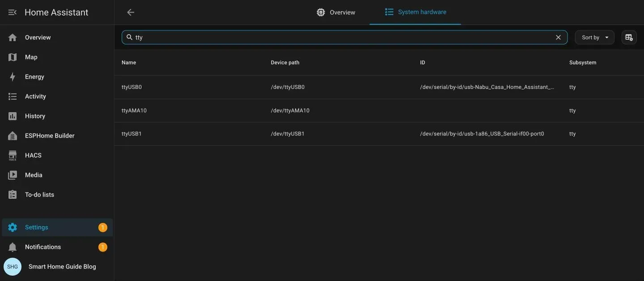Open the Energy lightning bolt icon
The height and width of the screenshot is (281, 644).
coord(13,77)
